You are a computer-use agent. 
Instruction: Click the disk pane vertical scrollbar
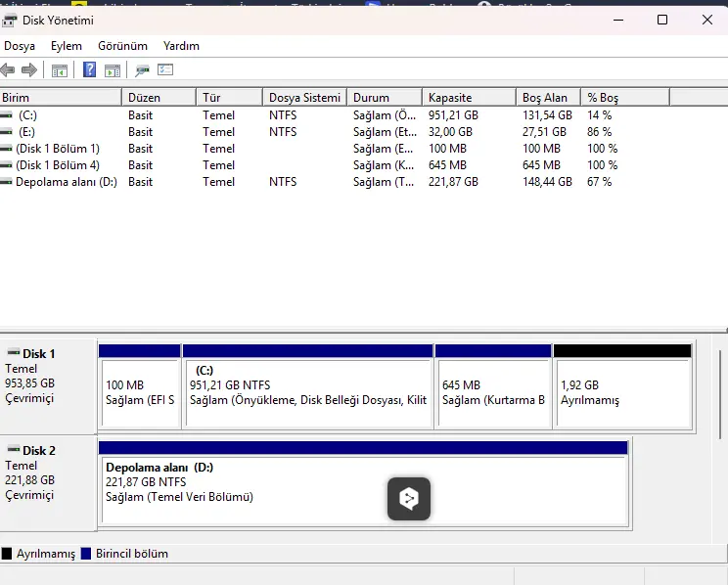point(719,394)
